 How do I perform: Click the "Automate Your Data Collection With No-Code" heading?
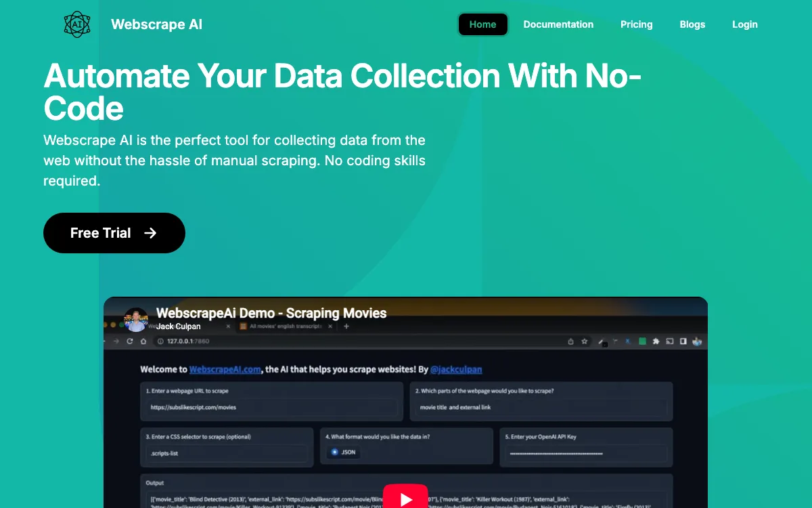click(x=342, y=91)
